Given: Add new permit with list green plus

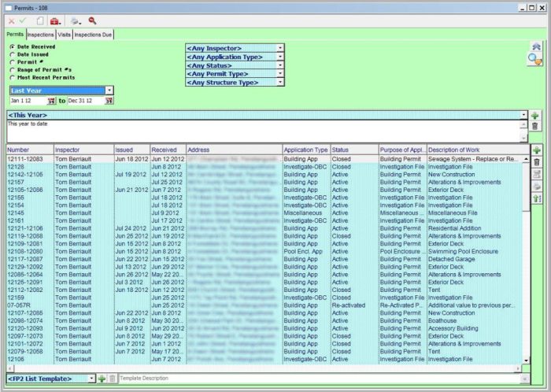Looking at the screenshot, I should point(537,150).
